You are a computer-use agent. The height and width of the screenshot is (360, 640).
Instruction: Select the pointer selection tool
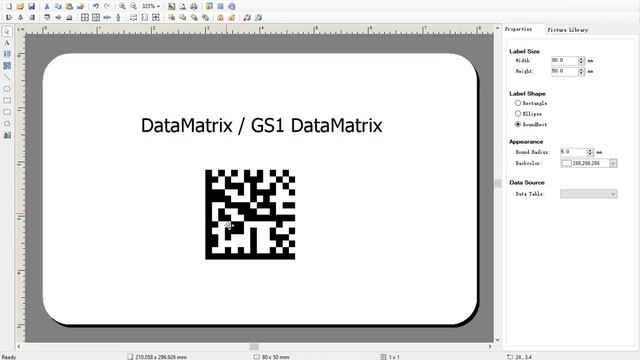[x=7, y=31]
